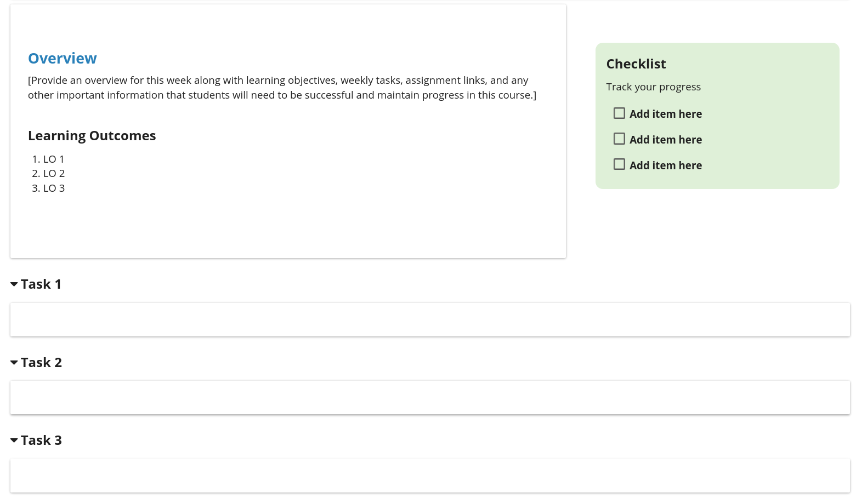Viewport: 856px width, 504px height.
Task: Click inside the empty Task 3 content box
Action: click(430, 476)
